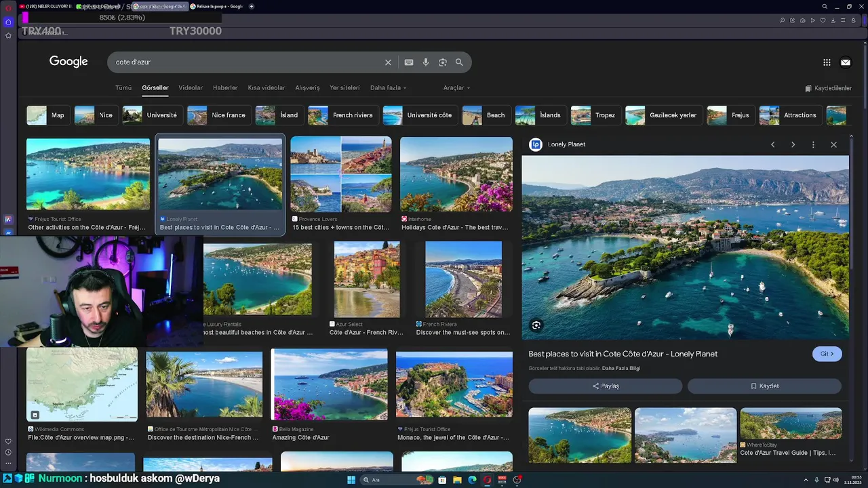Show previous image in preview panel
The width and height of the screenshot is (868, 488).
click(772, 144)
